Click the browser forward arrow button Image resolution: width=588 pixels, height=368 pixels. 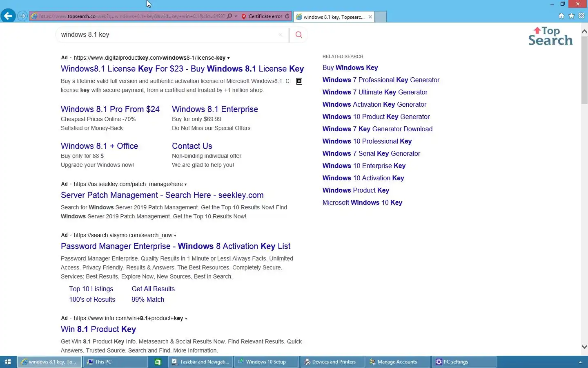22,16
